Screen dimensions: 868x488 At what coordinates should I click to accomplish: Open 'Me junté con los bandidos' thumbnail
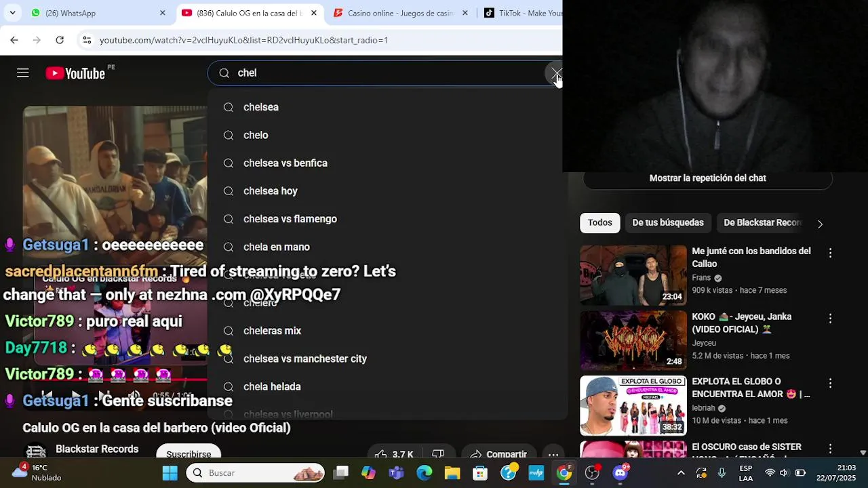point(633,275)
